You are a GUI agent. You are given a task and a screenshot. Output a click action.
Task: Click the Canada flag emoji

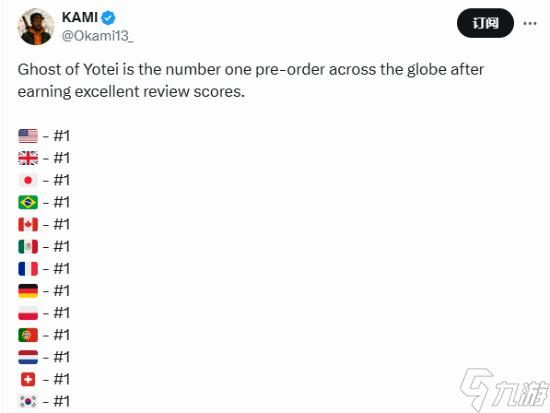(x=28, y=225)
